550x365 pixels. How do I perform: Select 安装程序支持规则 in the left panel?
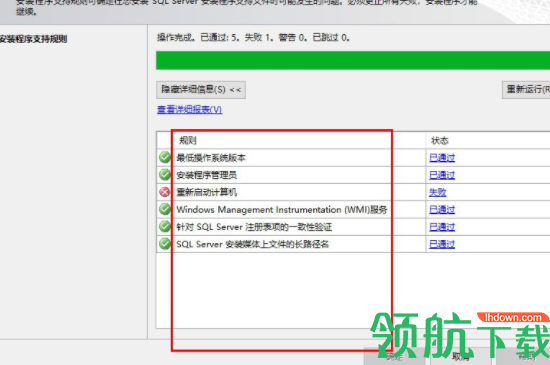pos(33,39)
